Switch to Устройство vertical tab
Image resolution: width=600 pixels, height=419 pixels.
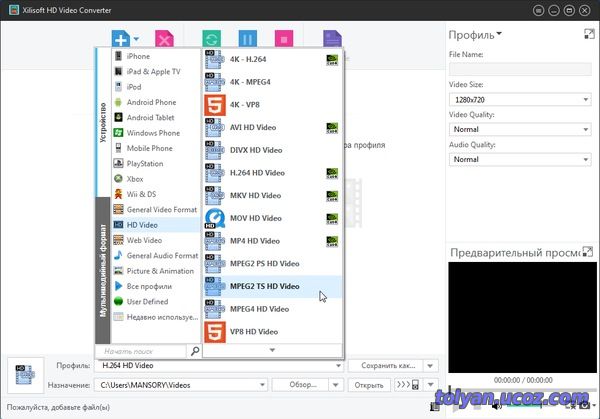pyautogui.click(x=103, y=122)
